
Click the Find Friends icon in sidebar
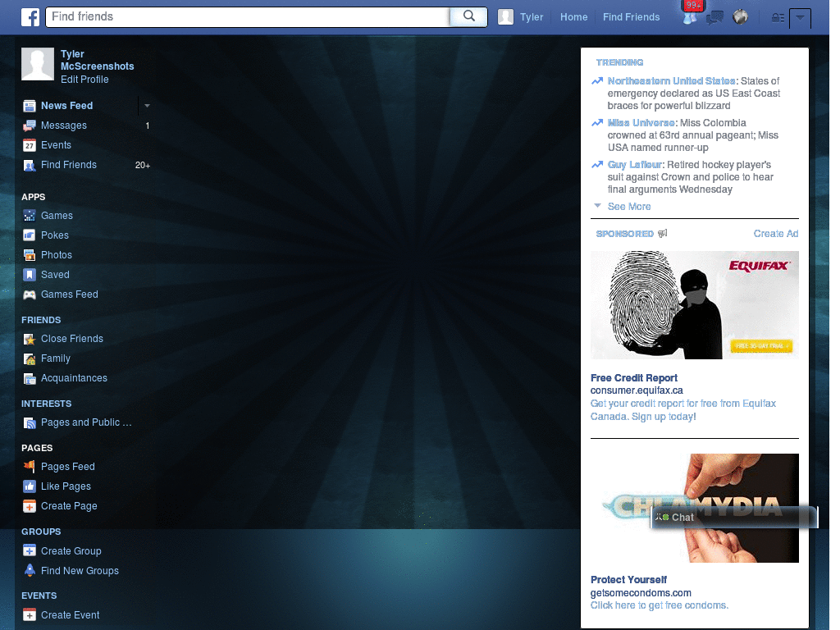30,165
